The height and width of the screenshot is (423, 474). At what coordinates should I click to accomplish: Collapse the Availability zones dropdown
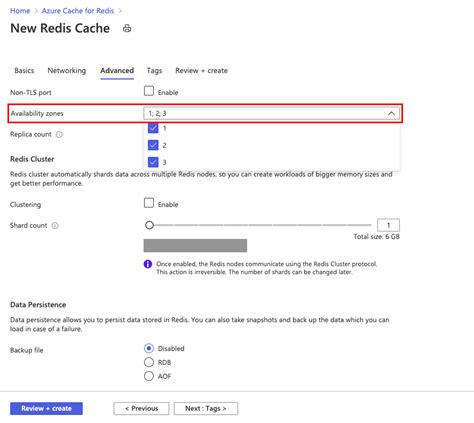(391, 113)
